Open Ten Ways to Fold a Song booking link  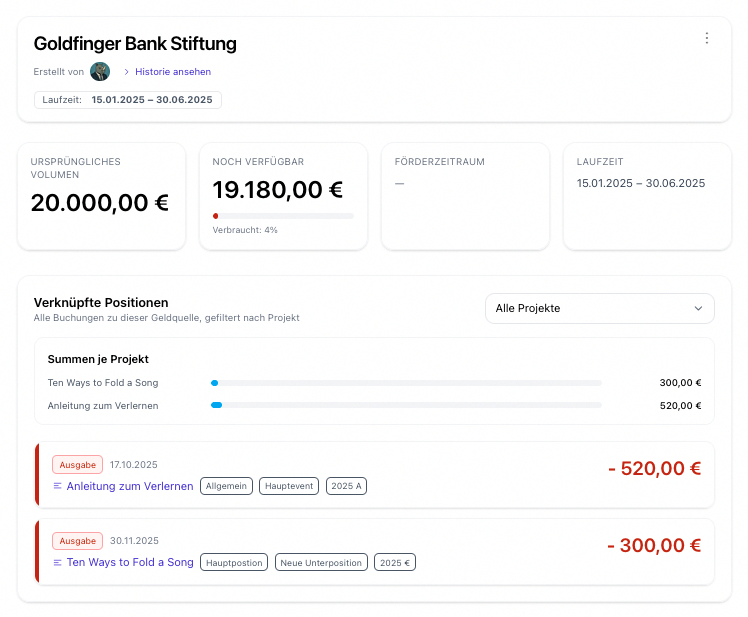tap(130, 562)
